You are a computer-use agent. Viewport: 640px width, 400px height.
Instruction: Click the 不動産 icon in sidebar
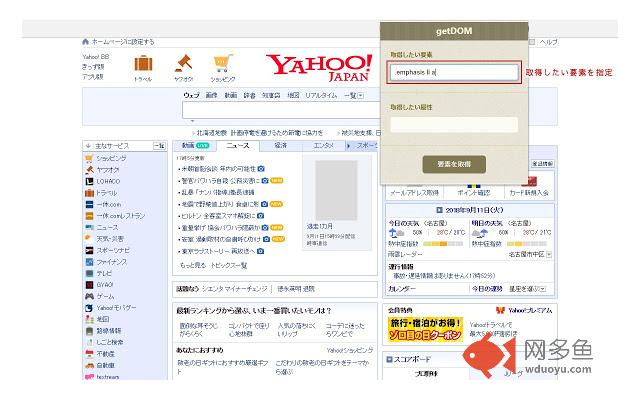tap(89, 353)
